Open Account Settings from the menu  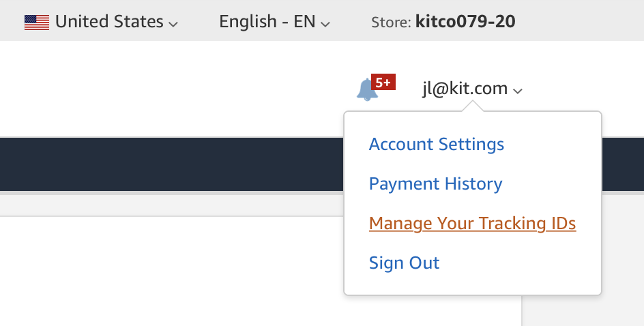click(x=437, y=145)
